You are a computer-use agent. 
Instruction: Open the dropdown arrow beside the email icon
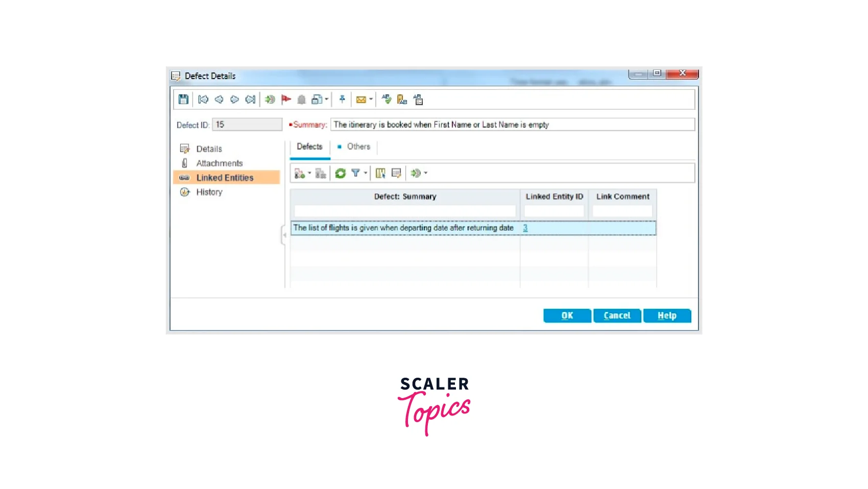click(371, 100)
